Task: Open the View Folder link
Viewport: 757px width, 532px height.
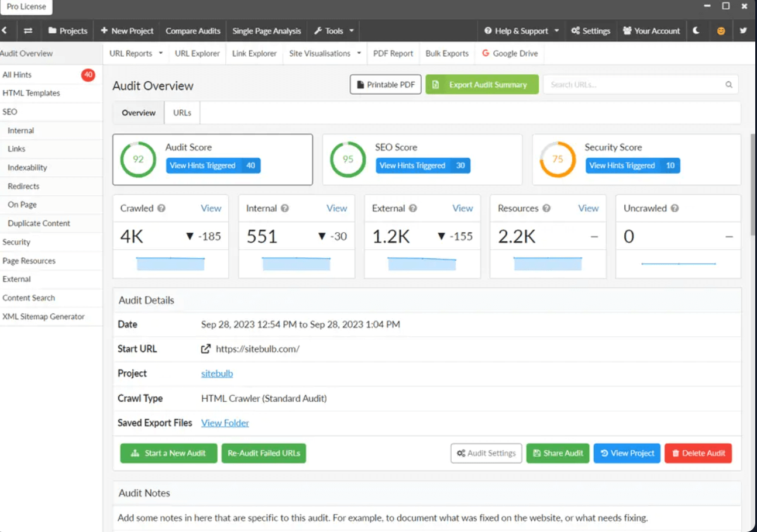Action: click(225, 423)
